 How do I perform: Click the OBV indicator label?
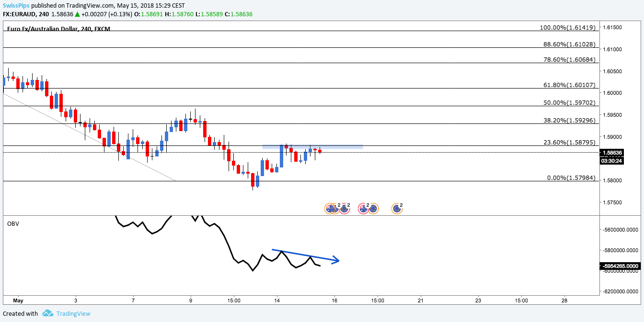pyautogui.click(x=13, y=223)
